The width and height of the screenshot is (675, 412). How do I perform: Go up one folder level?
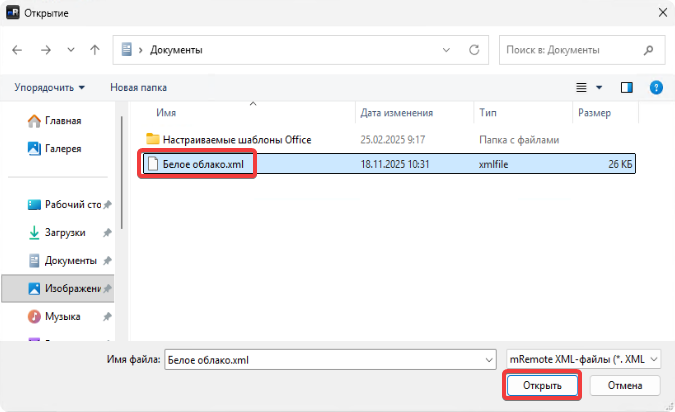(x=94, y=49)
